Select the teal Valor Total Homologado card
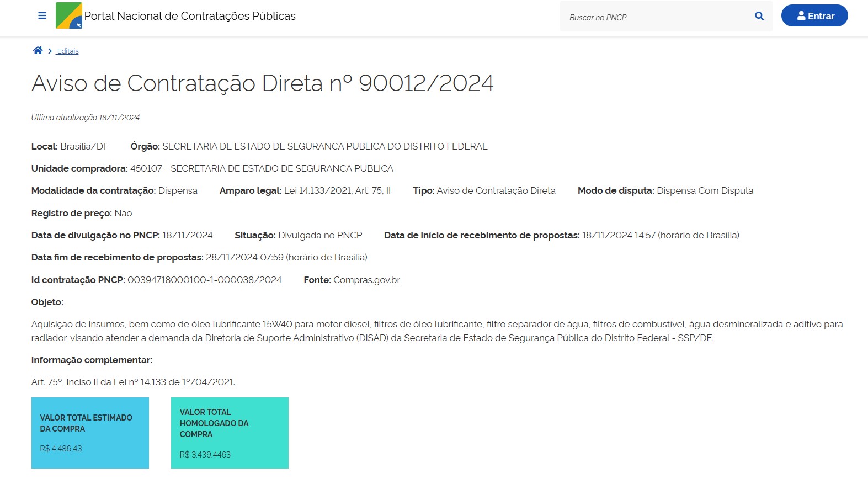Viewport: 868px width, 484px height. tap(230, 433)
